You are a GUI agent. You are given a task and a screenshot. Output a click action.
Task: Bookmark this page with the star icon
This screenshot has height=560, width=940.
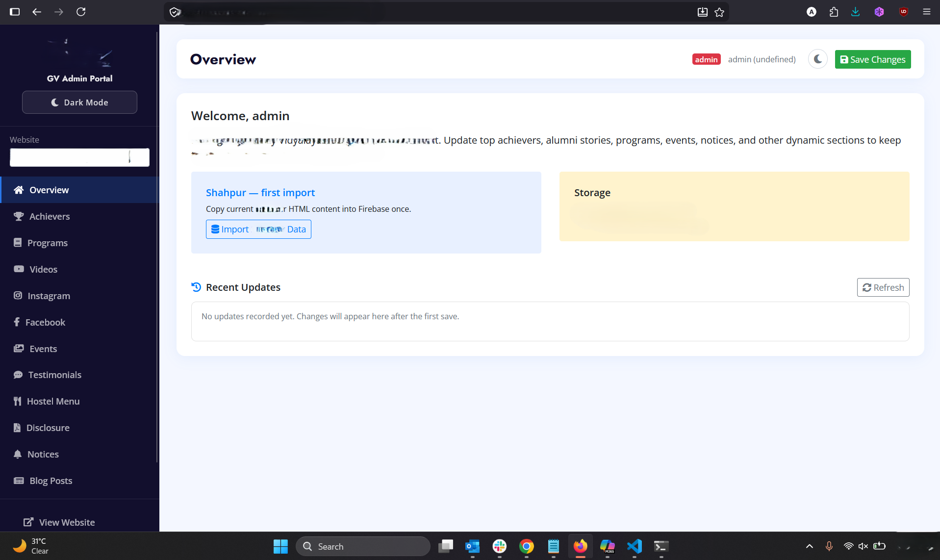pos(719,12)
